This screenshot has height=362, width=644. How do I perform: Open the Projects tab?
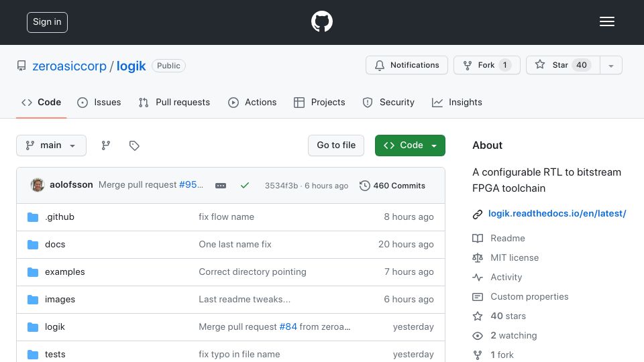[x=319, y=102]
